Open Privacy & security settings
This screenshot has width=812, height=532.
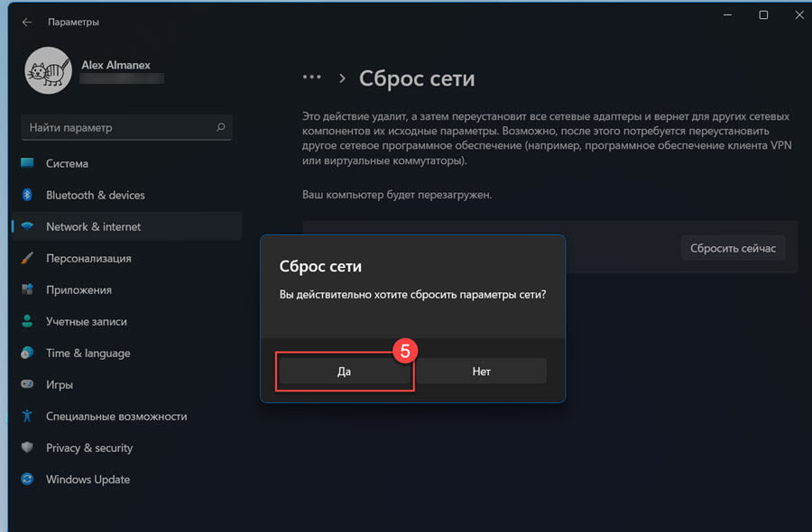tap(127, 447)
